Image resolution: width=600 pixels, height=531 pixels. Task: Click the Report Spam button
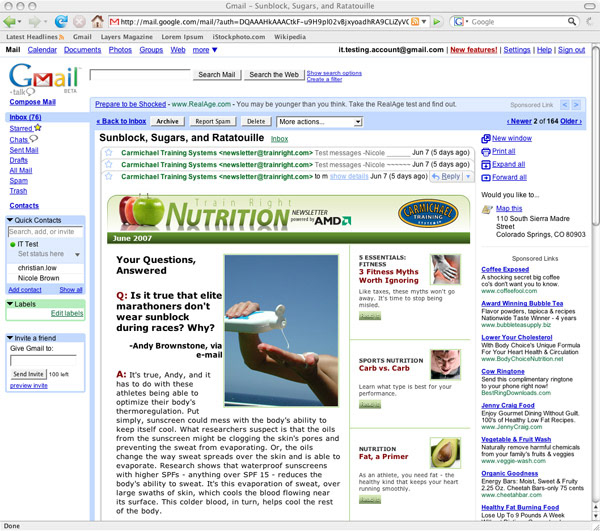click(213, 121)
